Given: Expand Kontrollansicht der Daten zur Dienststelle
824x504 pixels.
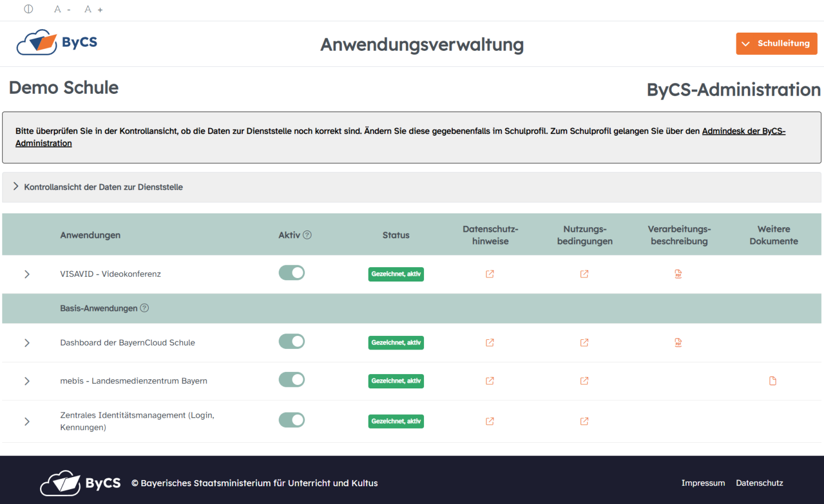Looking at the screenshot, I should 411,187.
